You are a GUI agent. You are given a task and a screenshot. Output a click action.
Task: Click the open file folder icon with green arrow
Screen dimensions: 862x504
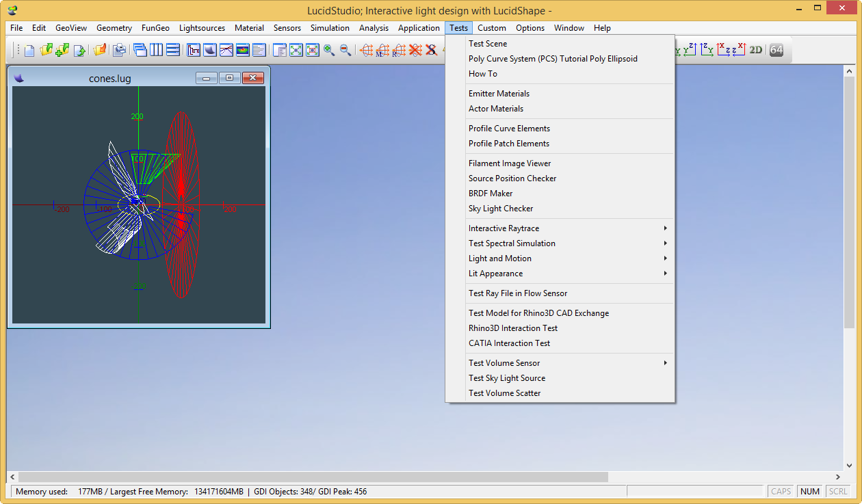[46, 50]
